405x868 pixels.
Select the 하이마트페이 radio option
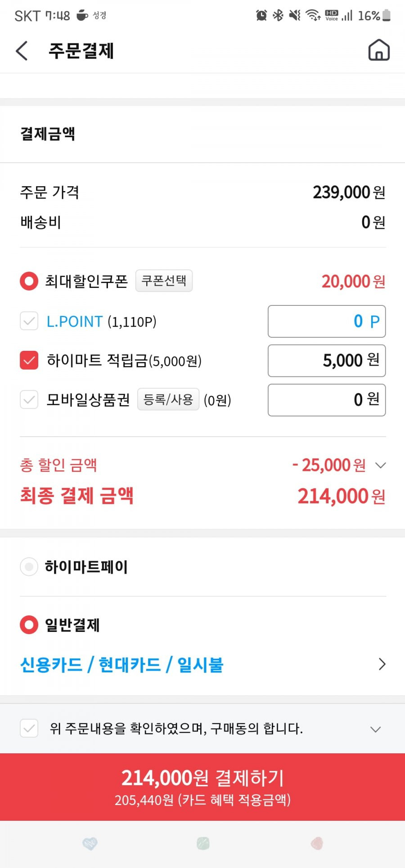tap(29, 567)
